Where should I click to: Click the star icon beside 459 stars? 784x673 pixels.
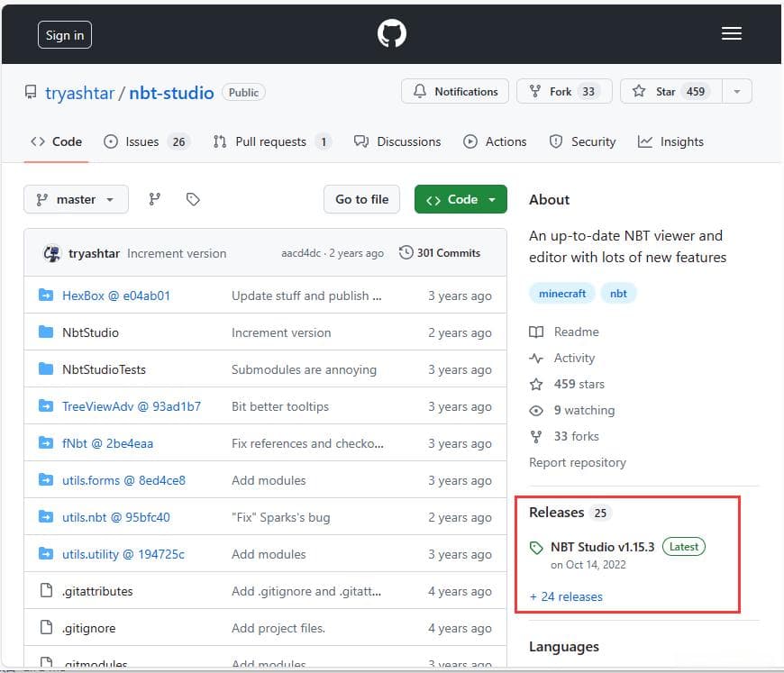pos(536,385)
